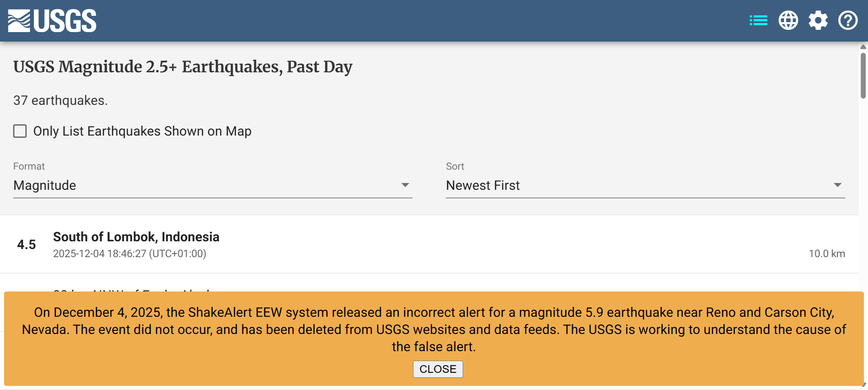Image resolution: width=868 pixels, height=390 pixels.
Task: Enable Only List Earthquakes Shown on Map
Action: click(x=20, y=131)
